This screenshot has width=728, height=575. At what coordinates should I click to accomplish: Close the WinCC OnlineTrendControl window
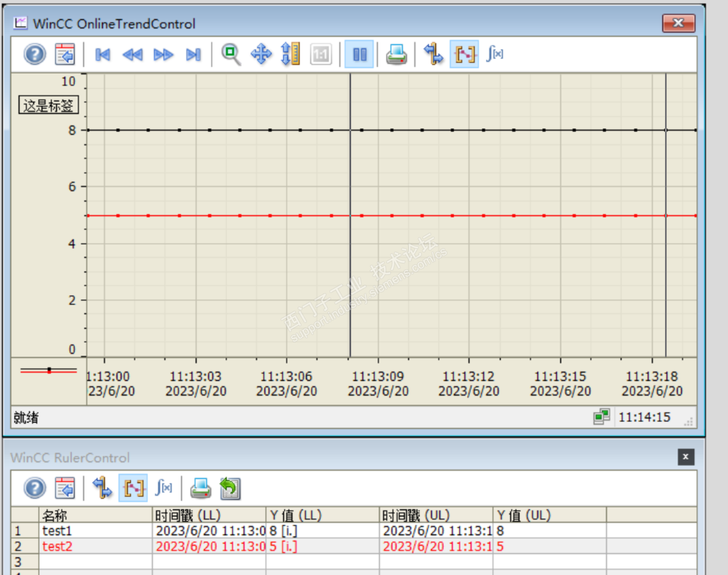click(x=679, y=23)
